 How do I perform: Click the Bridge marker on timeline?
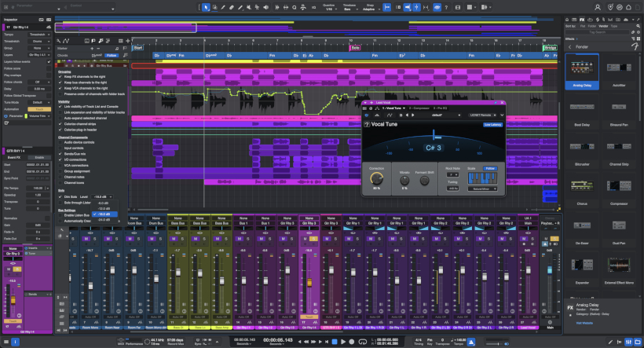(550, 48)
